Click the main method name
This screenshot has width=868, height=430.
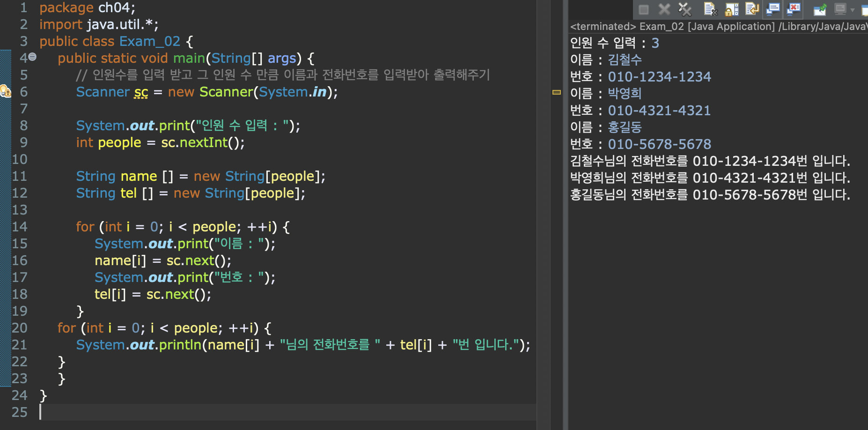point(189,58)
